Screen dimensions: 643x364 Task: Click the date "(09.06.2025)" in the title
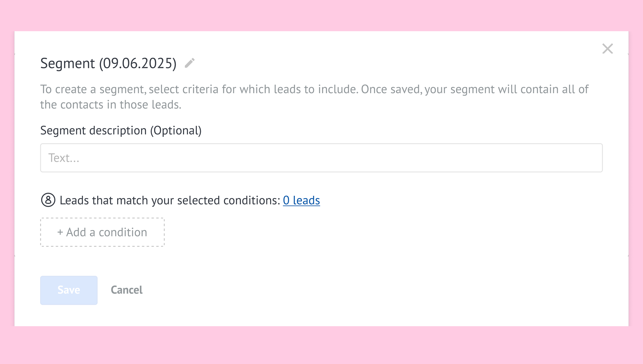138,63
